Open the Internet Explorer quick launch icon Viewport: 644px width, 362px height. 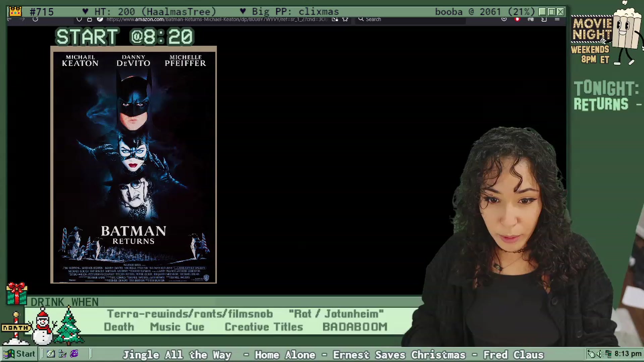click(x=74, y=354)
